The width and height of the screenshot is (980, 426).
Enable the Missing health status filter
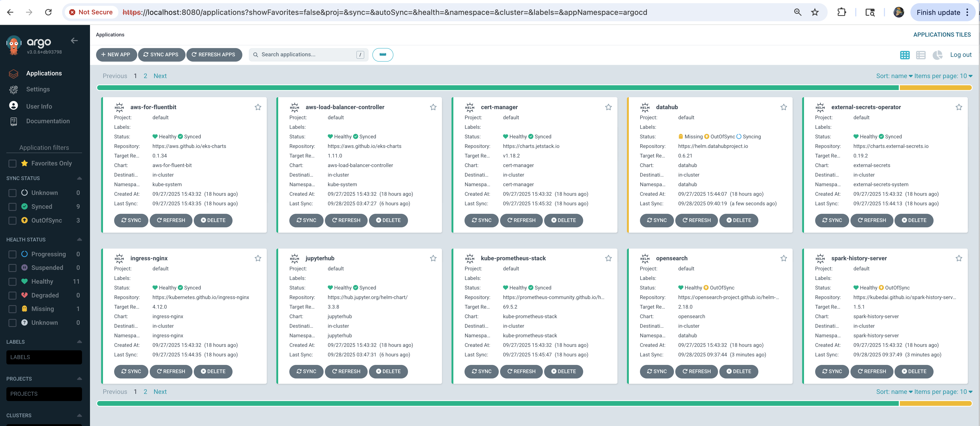click(x=12, y=309)
